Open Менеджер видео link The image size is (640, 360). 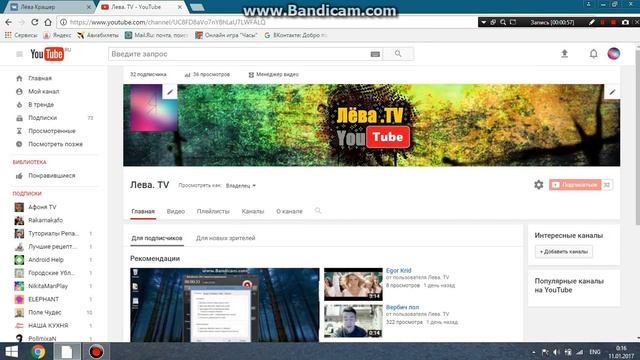pyautogui.click(x=273, y=74)
